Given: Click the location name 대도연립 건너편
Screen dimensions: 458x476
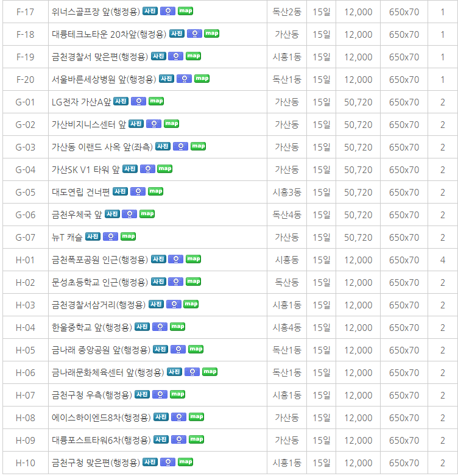Looking at the screenshot, I should click(x=80, y=193).
